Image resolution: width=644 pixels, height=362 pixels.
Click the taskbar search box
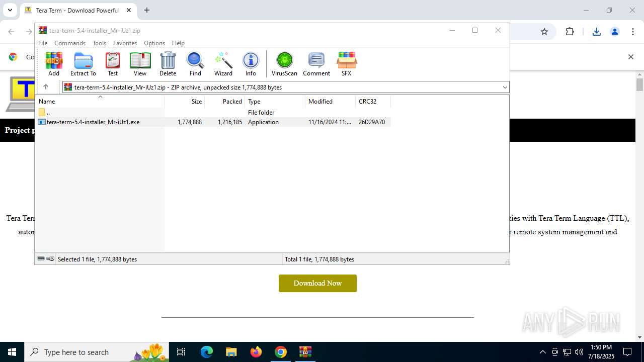pos(97,352)
